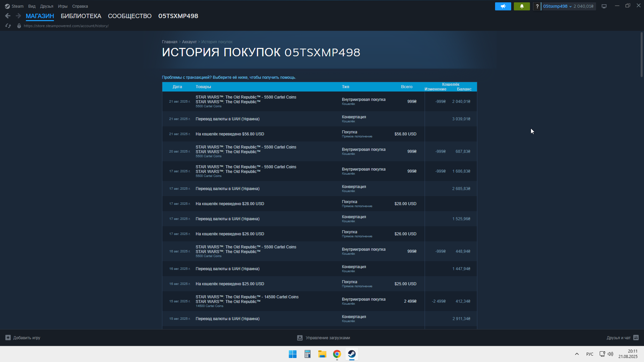Open the Друзья menu
Image resolution: width=644 pixels, height=362 pixels.
pos(47,6)
